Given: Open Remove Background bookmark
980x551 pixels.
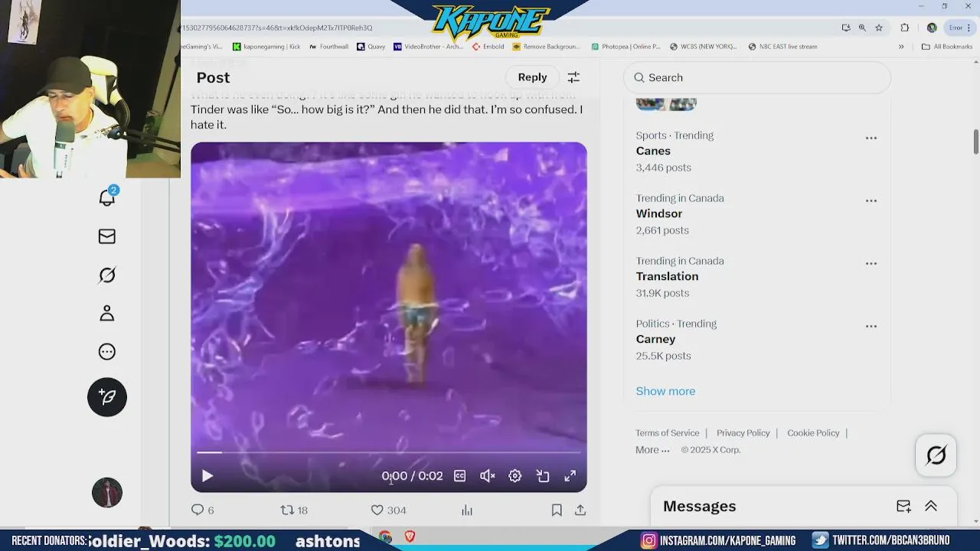Looking at the screenshot, I should point(547,47).
